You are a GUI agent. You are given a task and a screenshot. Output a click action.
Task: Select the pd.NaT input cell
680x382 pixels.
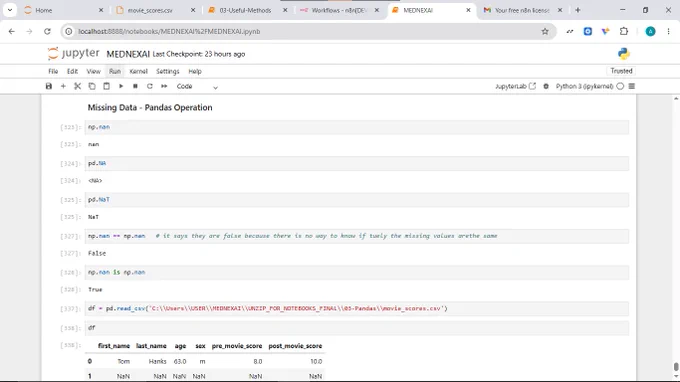point(356,200)
